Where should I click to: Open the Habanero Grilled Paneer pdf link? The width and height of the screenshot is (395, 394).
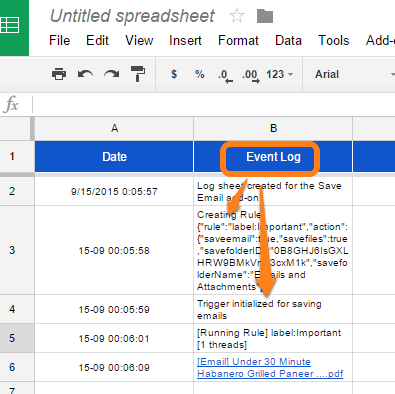coord(270,368)
